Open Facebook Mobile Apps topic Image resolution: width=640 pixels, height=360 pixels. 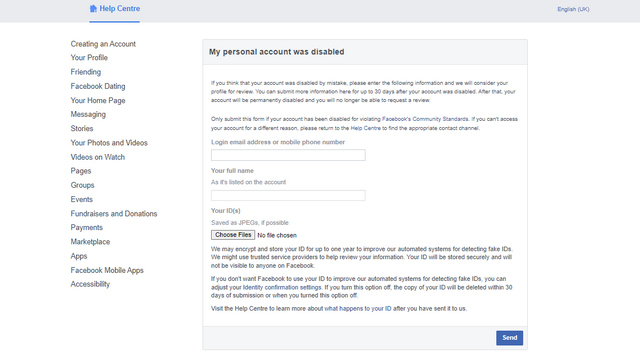(x=107, y=270)
